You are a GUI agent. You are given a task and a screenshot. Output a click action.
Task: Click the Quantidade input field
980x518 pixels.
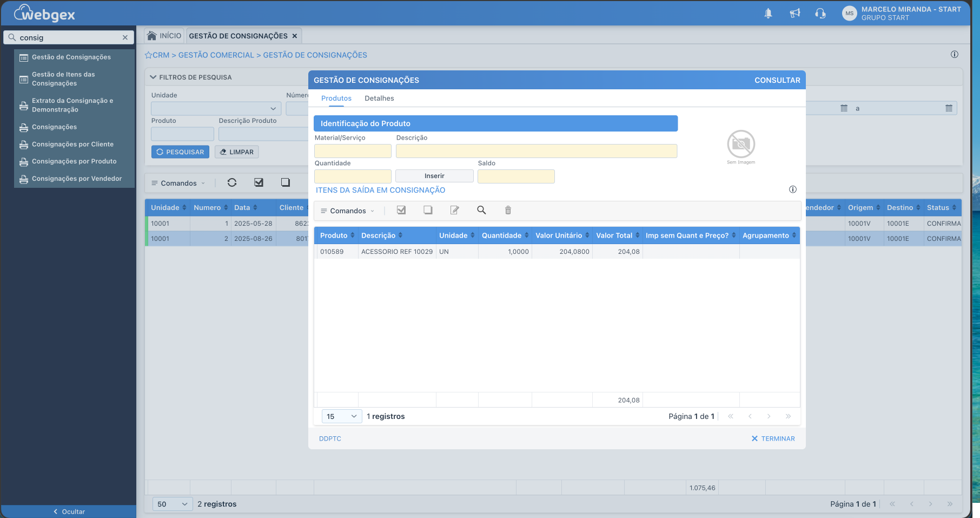tap(353, 176)
